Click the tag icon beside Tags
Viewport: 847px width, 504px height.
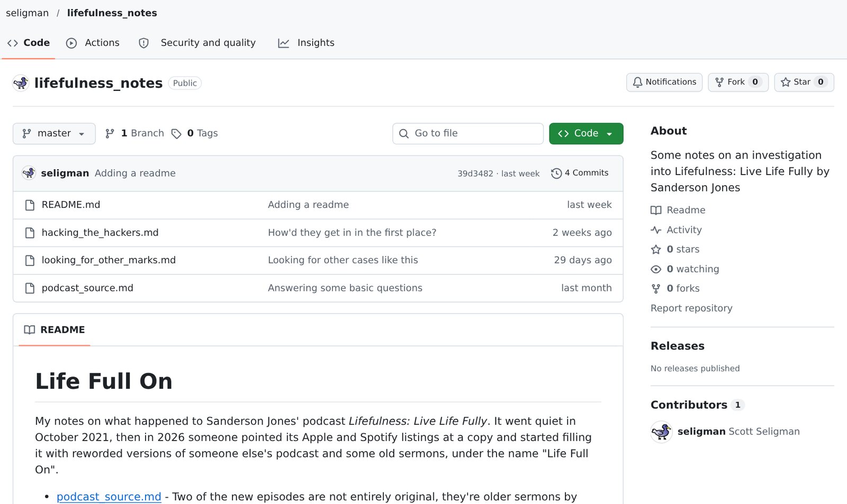[x=176, y=134]
